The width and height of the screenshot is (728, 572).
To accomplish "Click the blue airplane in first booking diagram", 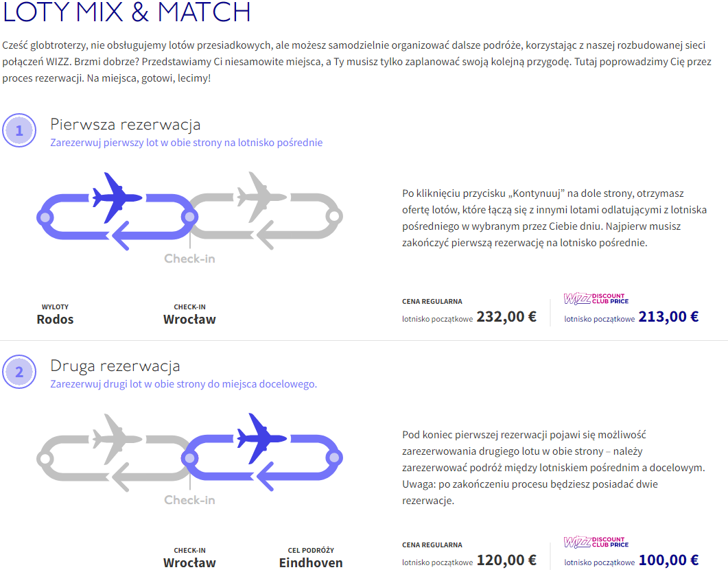I will 117,198.
